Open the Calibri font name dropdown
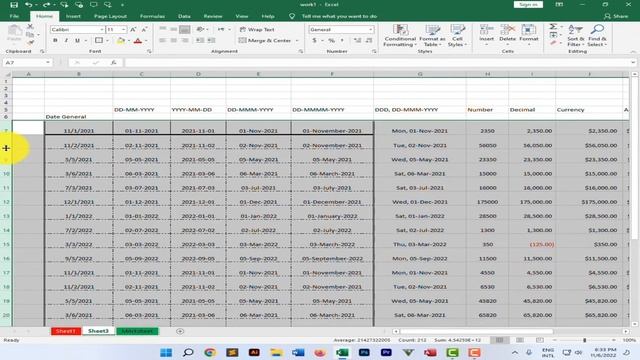Screen dimensions: 640x360 tap(102, 29)
